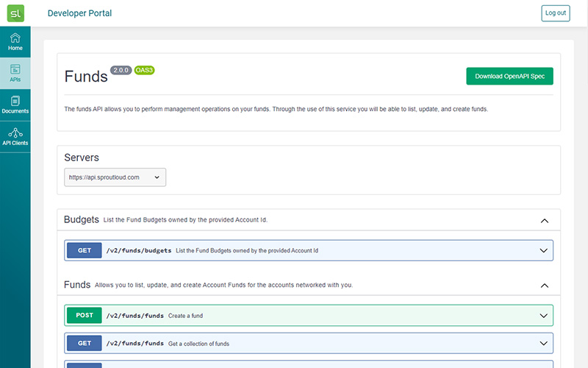The width and height of the screenshot is (588, 368).
Task: Click the Developer Portal title link
Action: (x=79, y=13)
